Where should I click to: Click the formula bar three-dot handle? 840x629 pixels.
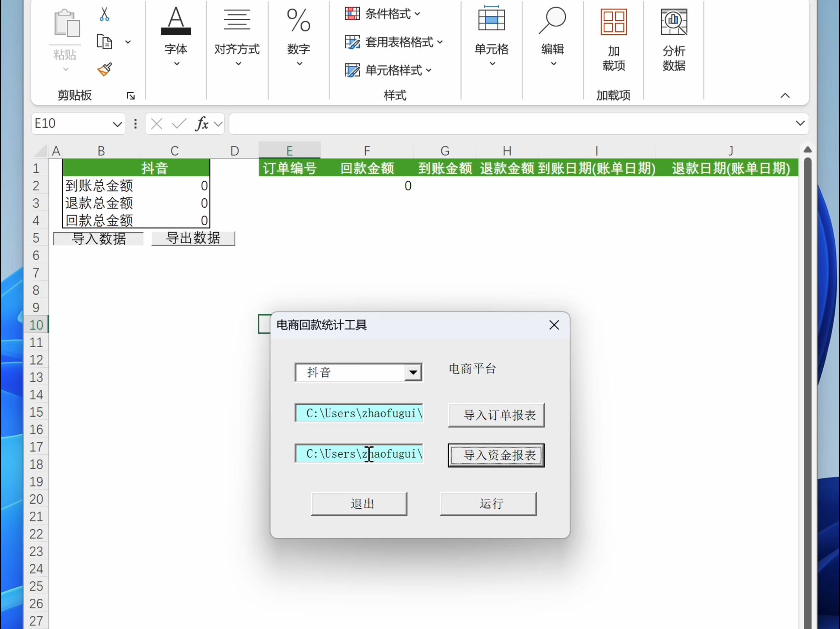(x=135, y=124)
